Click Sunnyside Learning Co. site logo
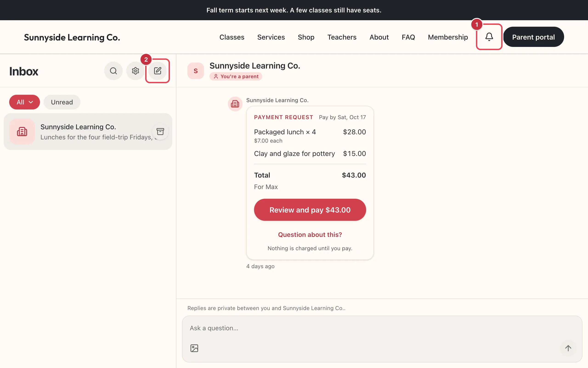This screenshot has height=368, width=588. click(72, 37)
